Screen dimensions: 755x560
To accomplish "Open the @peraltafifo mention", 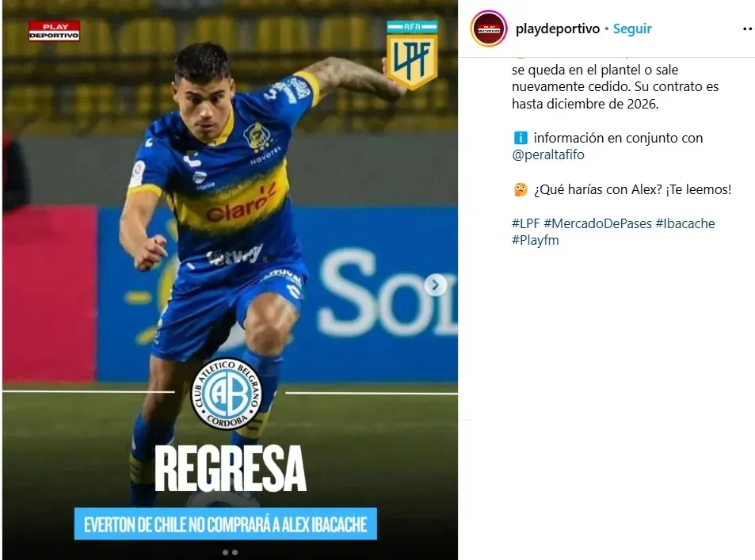I will (548, 154).
